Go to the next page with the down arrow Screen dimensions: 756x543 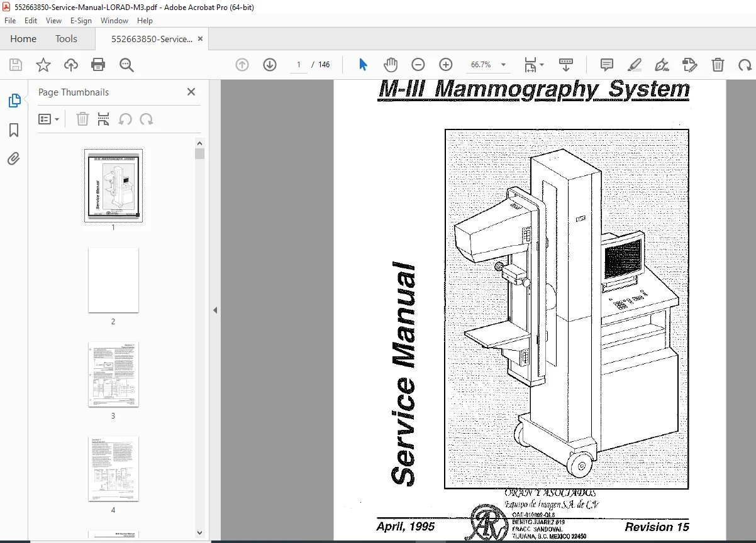[270, 65]
